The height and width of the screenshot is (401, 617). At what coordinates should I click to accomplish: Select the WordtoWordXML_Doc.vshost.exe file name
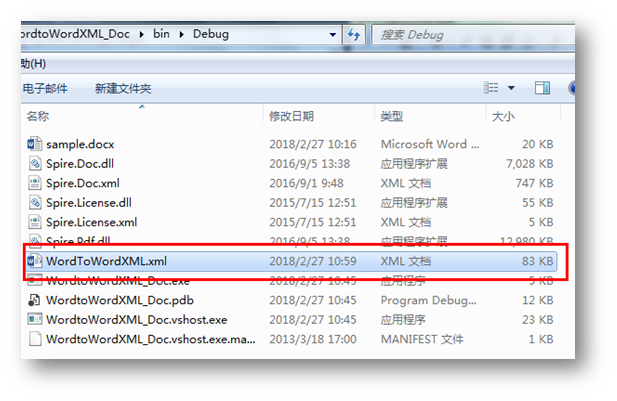point(137,320)
